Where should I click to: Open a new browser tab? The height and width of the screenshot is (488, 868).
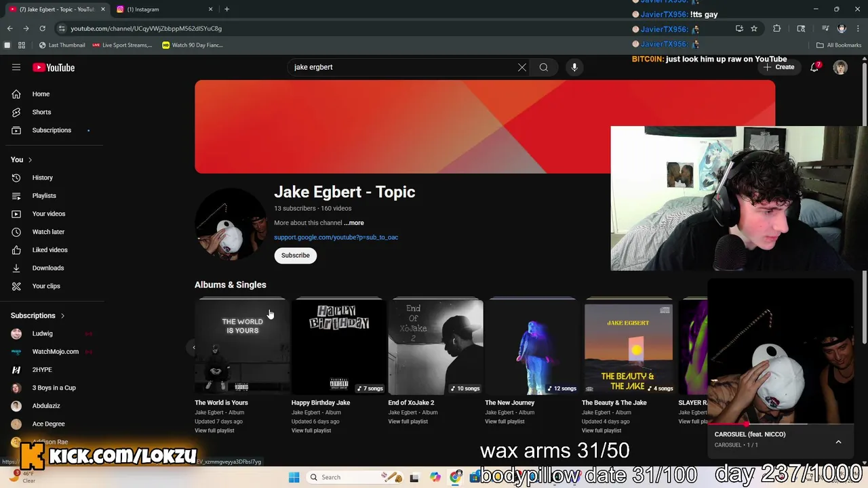226,9
